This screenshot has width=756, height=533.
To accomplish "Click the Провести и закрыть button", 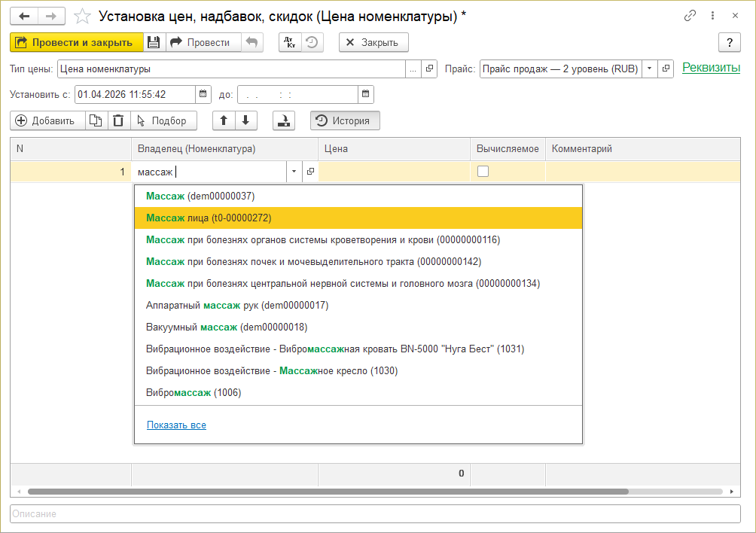I will pyautogui.click(x=75, y=43).
